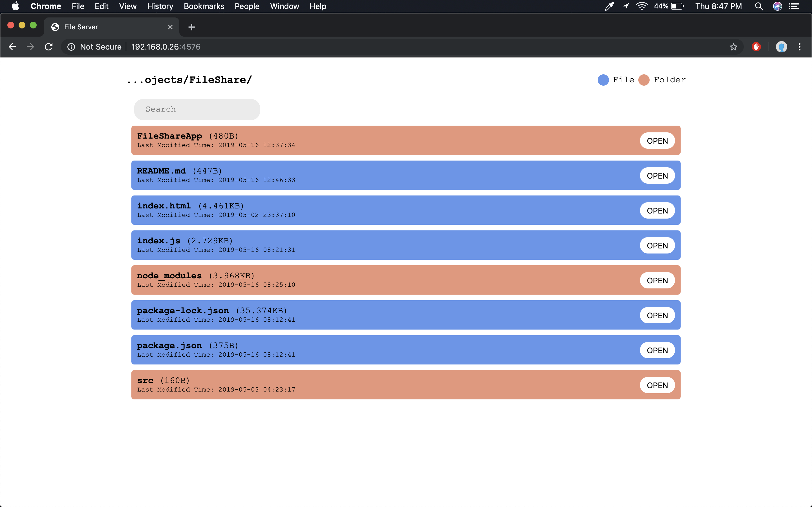Open the Chrome profile avatar

click(x=781, y=46)
